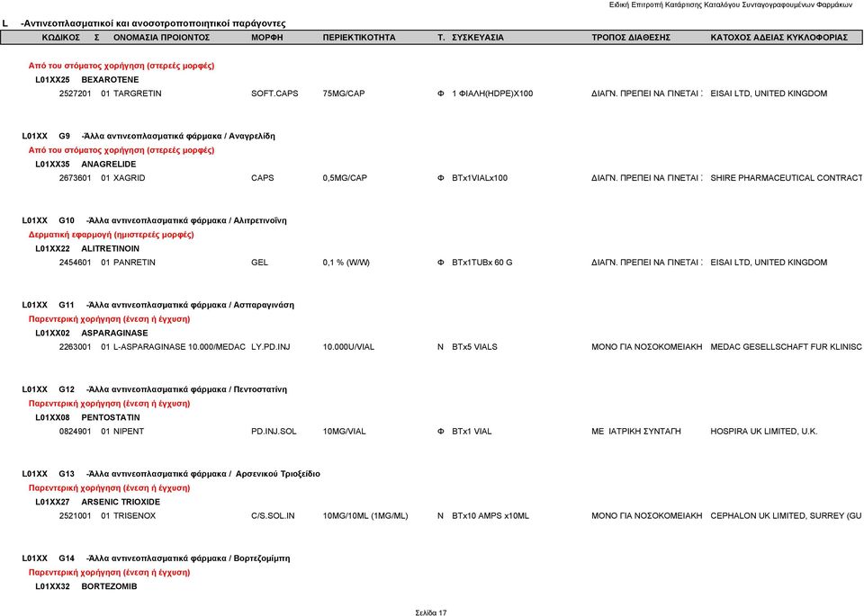Click packaging BTx1VIALx100

[x=480, y=178]
